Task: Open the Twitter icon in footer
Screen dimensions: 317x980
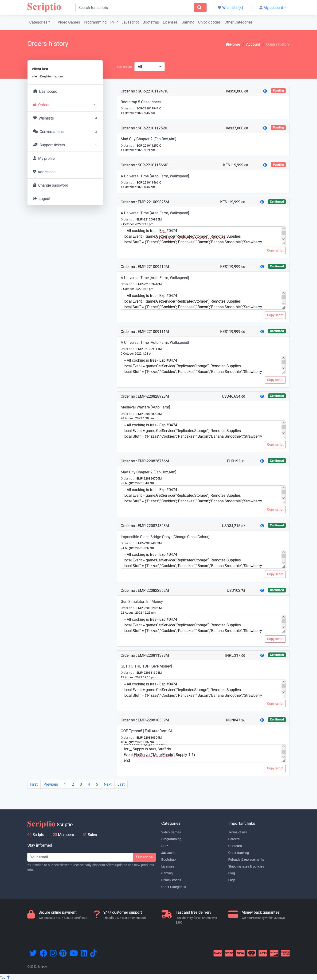Action: pos(33,953)
